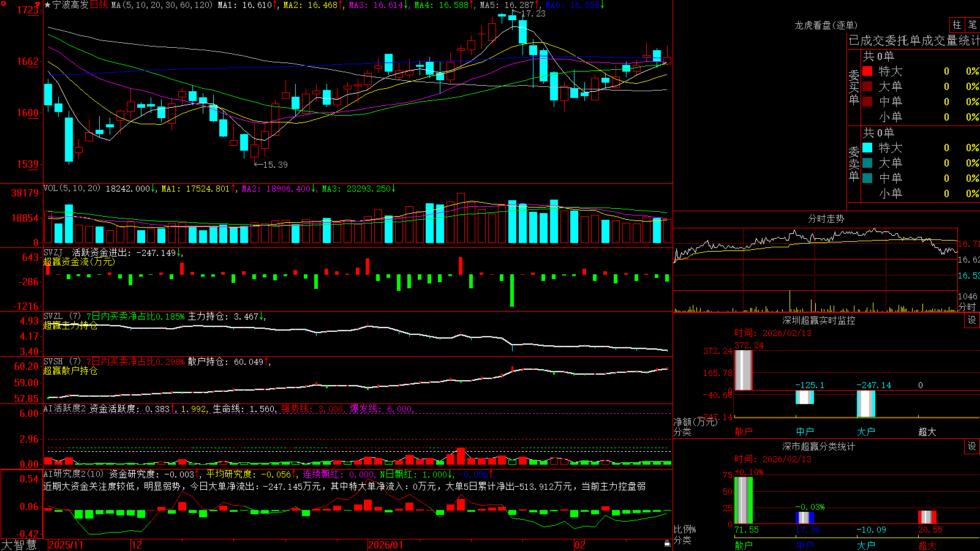Image resolution: width=980 pixels, height=551 pixels.
Task: Click the lock icon on the date axis
Action: coord(667,544)
